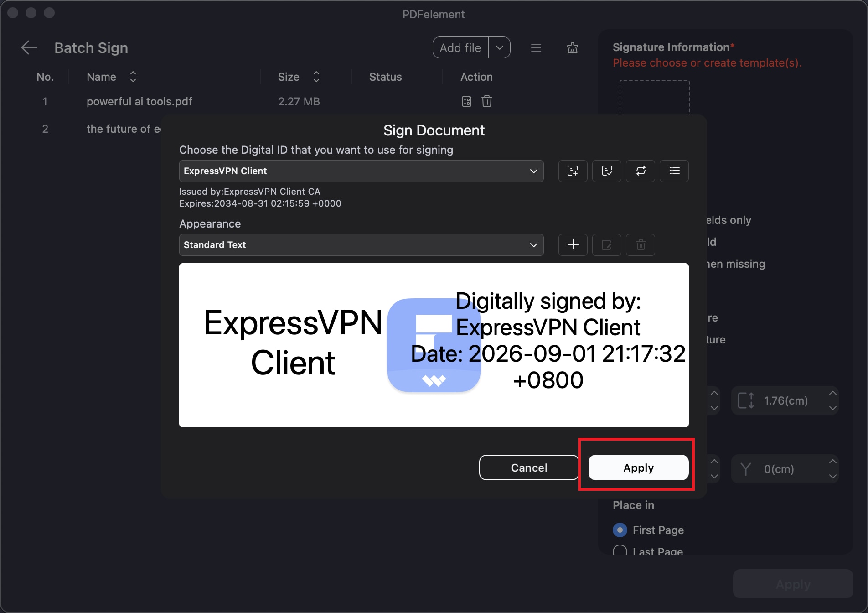The image size is (868, 613).
Task: Decrease the Y 0(cm) value
Action: 832,476
